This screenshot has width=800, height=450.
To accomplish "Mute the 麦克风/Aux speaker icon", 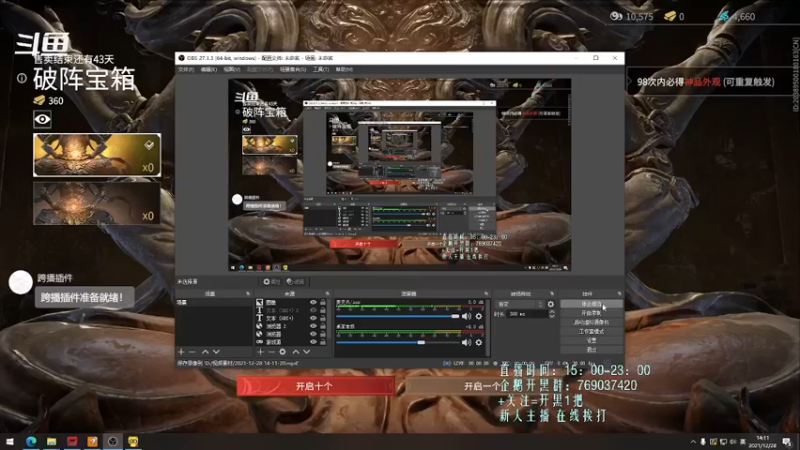I will pyautogui.click(x=466, y=316).
